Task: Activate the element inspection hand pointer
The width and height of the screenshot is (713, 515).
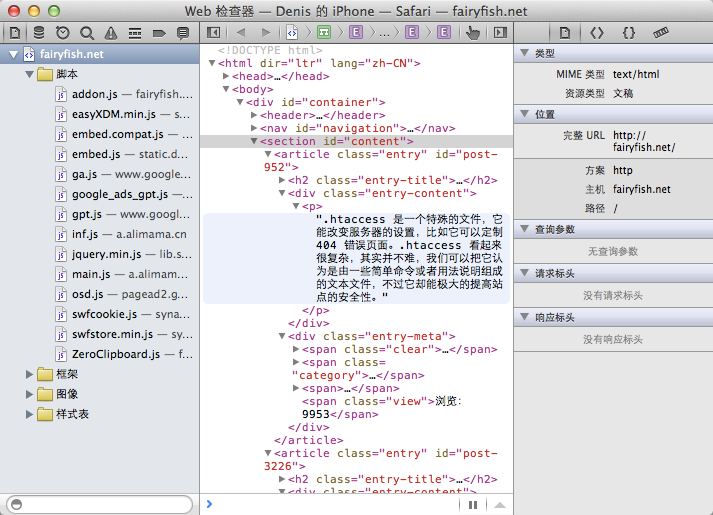Action: (472, 33)
